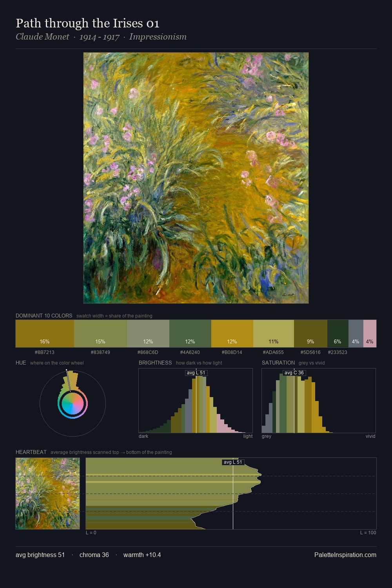The height and width of the screenshot is (588, 392).
Task: Select the 11% swatch #ADA655
Action: tap(274, 334)
